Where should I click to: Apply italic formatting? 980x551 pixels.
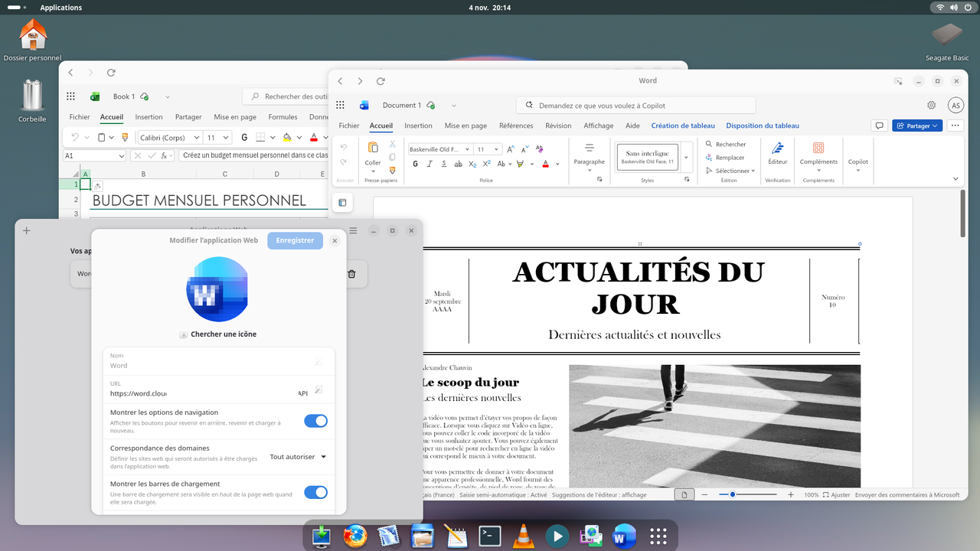click(x=430, y=164)
